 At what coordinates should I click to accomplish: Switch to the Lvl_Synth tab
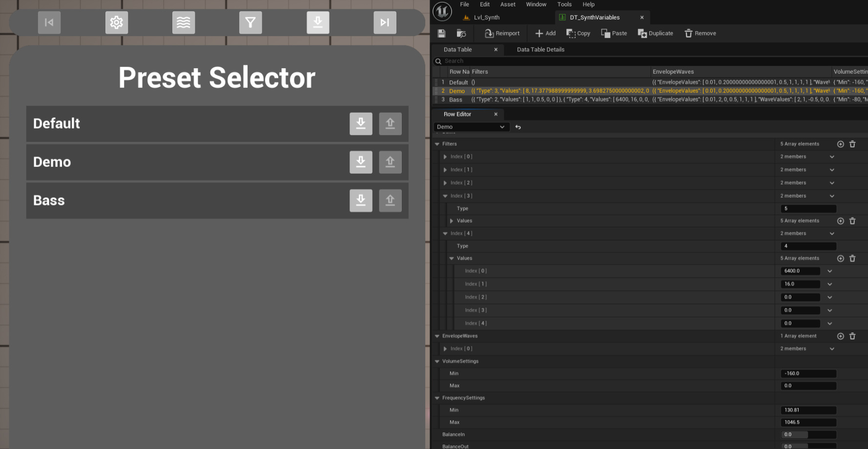pos(482,18)
